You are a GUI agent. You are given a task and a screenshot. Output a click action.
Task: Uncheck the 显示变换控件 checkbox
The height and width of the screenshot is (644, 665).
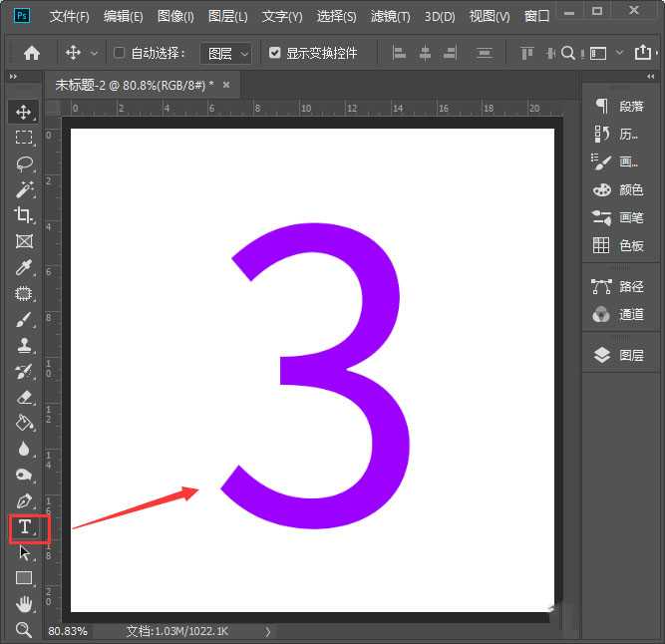click(275, 53)
